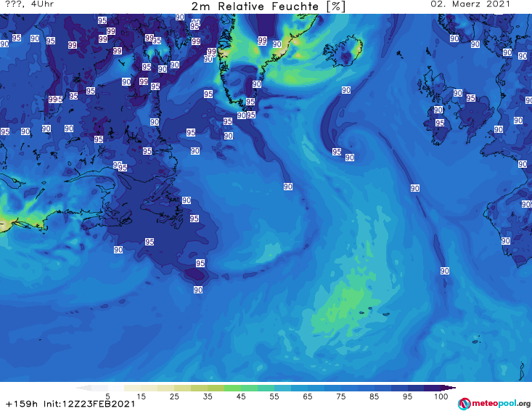Open the meteopool.org logo link
The width and height of the screenshot is (532, 411).
tap(494, 404)
